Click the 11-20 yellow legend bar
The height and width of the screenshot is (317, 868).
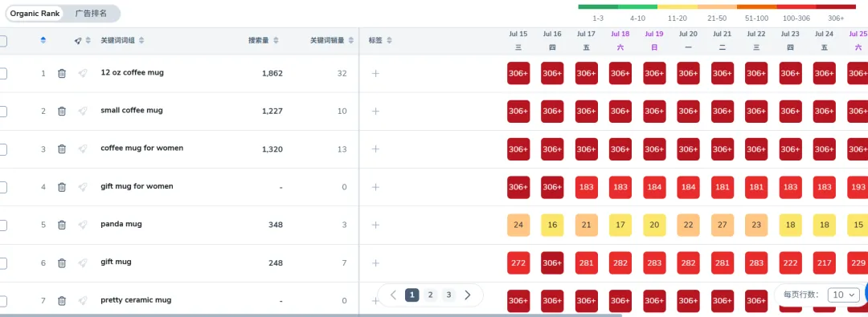click(677, 7)
